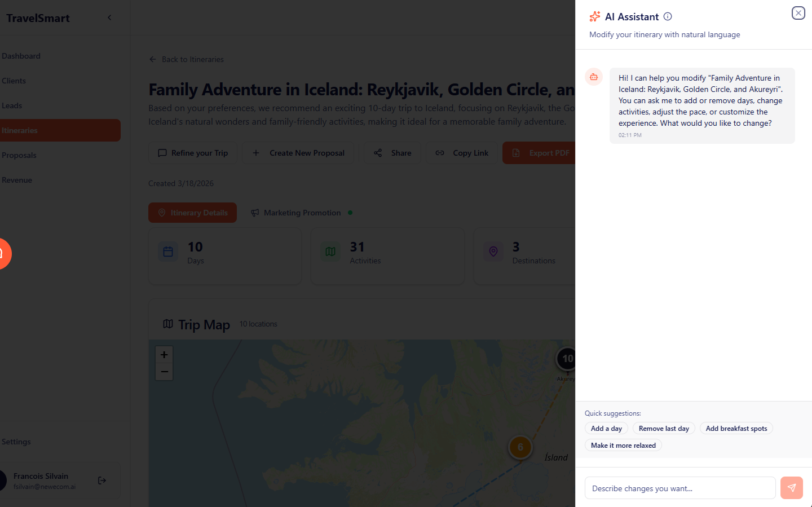Viewport: 812px width, 507px height.
Task: Click the info icon beside AI Assistant
Action: pos(668,16)
